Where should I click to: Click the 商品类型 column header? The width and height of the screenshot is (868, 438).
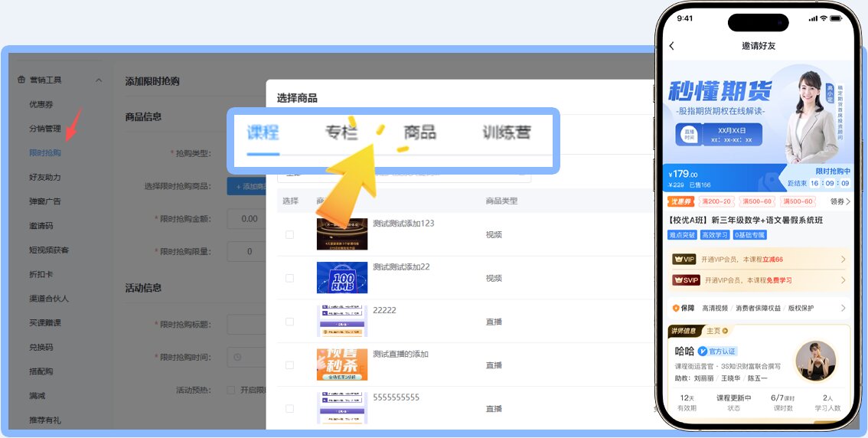[x=501, y=201]
